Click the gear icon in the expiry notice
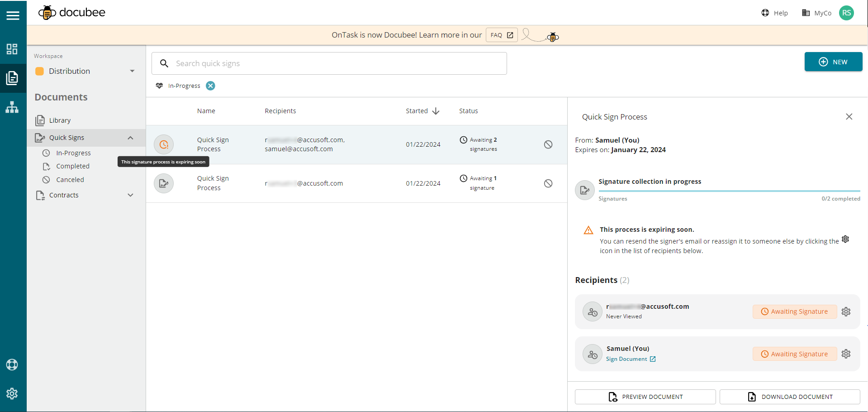Screen dimensions: 868x412 [845, 239]
